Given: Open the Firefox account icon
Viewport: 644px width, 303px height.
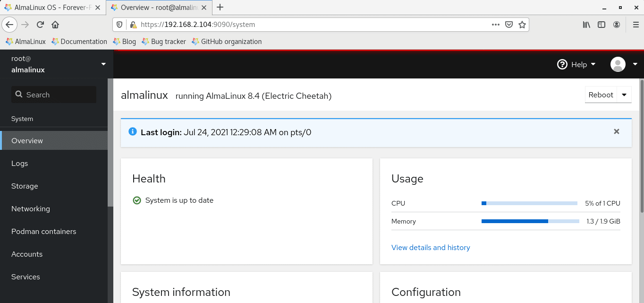Looking at the screenshot, I should [617, 25].
